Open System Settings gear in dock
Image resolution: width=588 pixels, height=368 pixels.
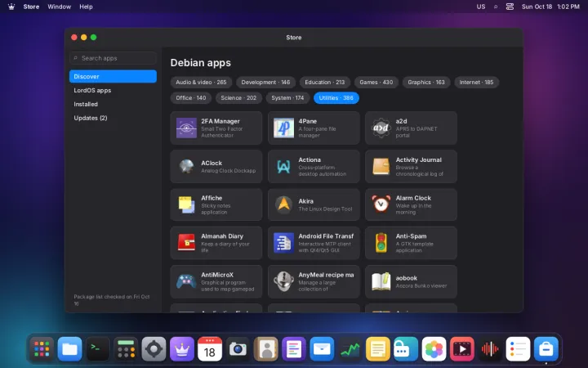(154, 349)
